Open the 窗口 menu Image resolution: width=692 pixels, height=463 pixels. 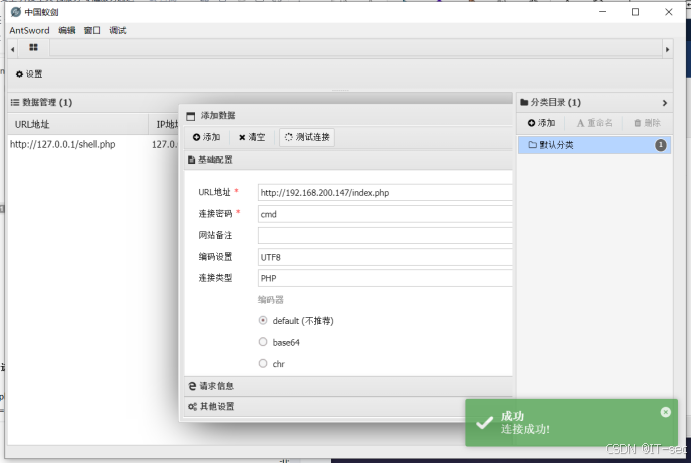pos(92,30)
